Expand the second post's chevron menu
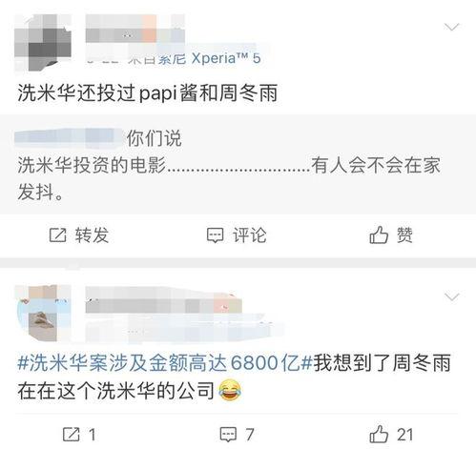Image resolution: width=476 pixels, height=449 pixels. [x=451, y=297]
